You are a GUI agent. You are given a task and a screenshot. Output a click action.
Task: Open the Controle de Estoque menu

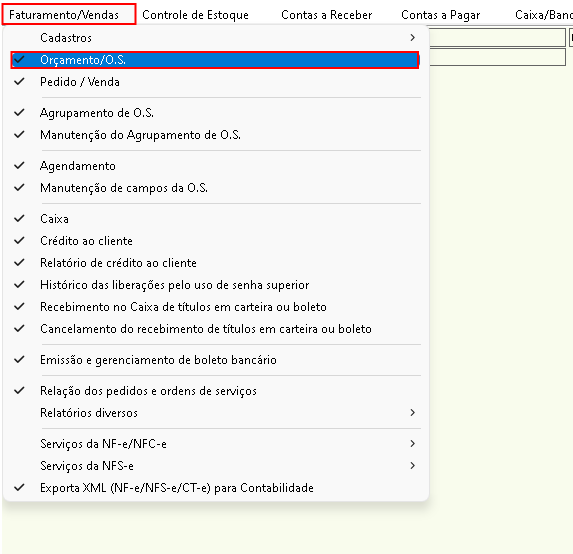196,15
